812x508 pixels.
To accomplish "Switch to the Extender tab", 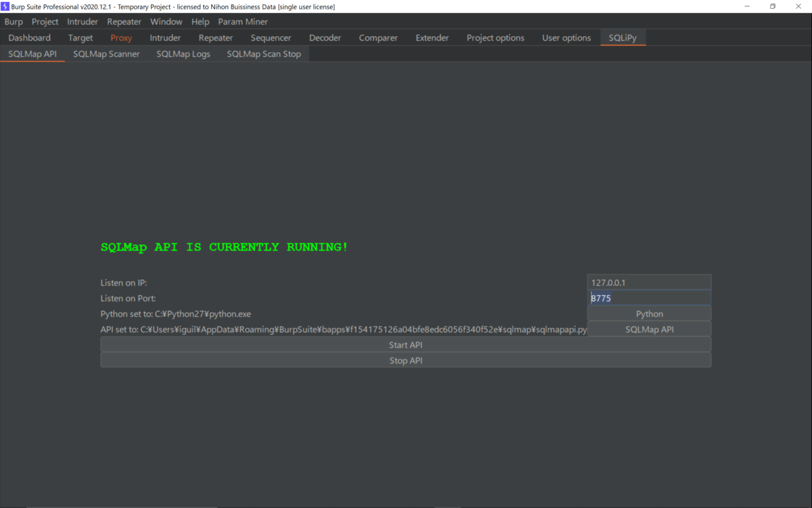I will (x=432, y=38).
